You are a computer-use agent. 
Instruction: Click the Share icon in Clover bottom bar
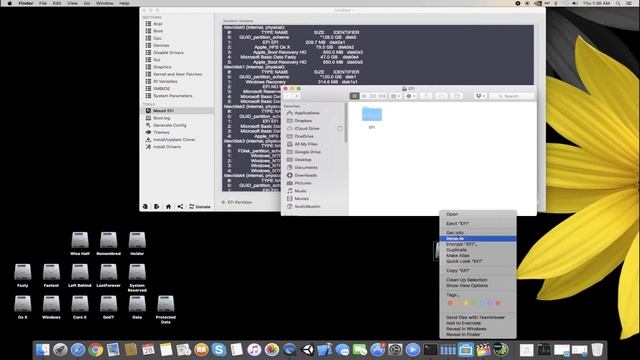(180, 207)
